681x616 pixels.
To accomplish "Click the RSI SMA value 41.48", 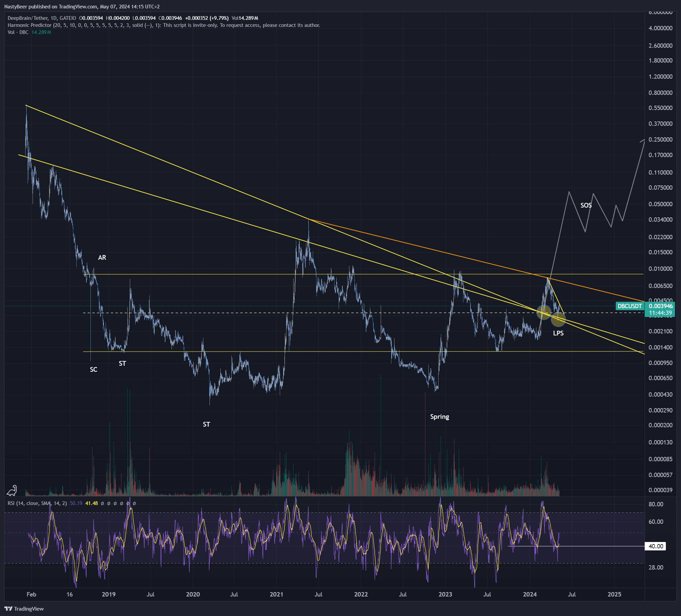I will 91,503.
